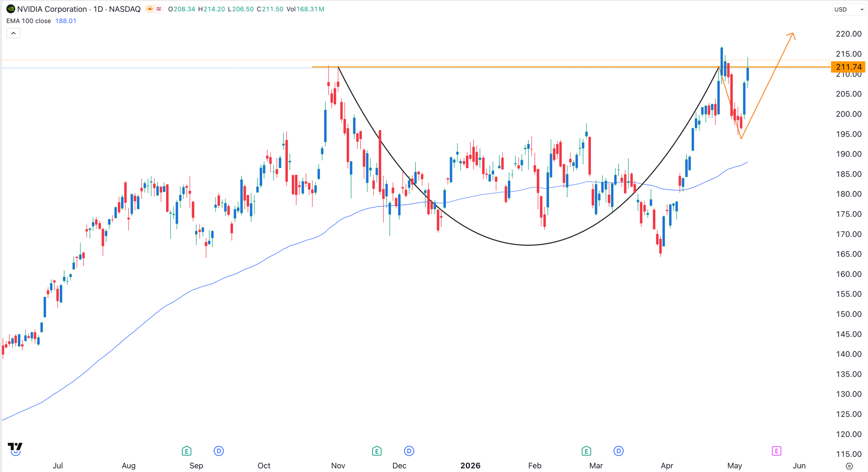Image resolution: width=868 pixels, height=472 pixels.
Task: Click the orange 211.74 price label
Action: (848, 67)
